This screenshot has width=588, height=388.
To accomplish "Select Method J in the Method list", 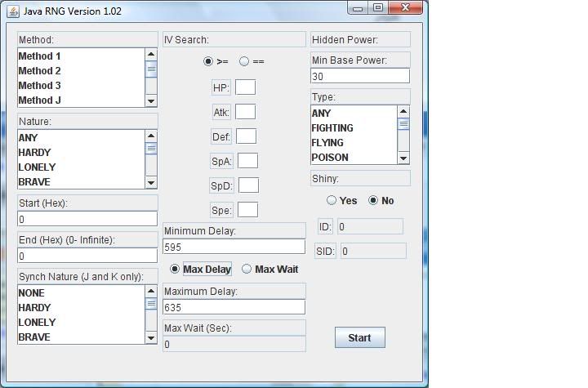I will click(40, 100).
